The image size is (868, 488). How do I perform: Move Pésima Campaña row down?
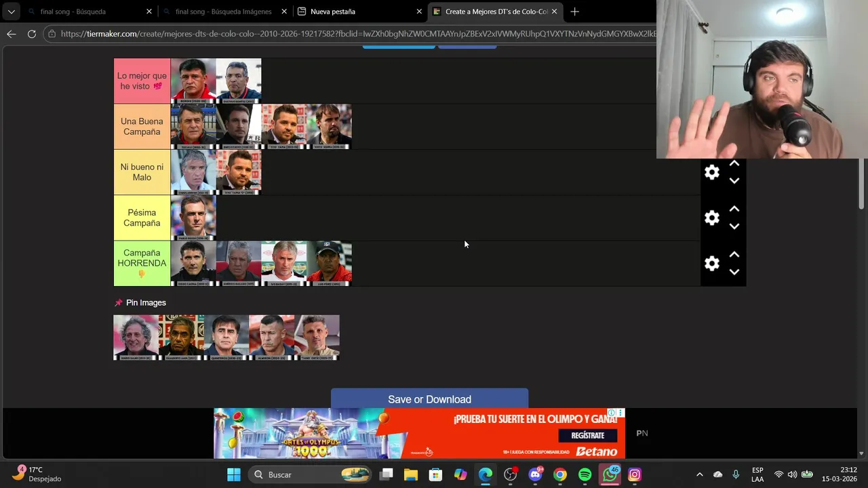tap(734, 226)
